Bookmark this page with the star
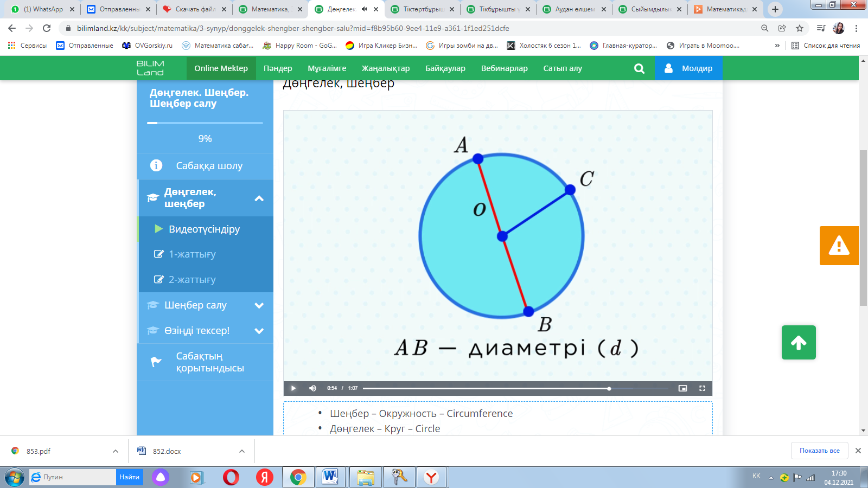 [800, 28]
